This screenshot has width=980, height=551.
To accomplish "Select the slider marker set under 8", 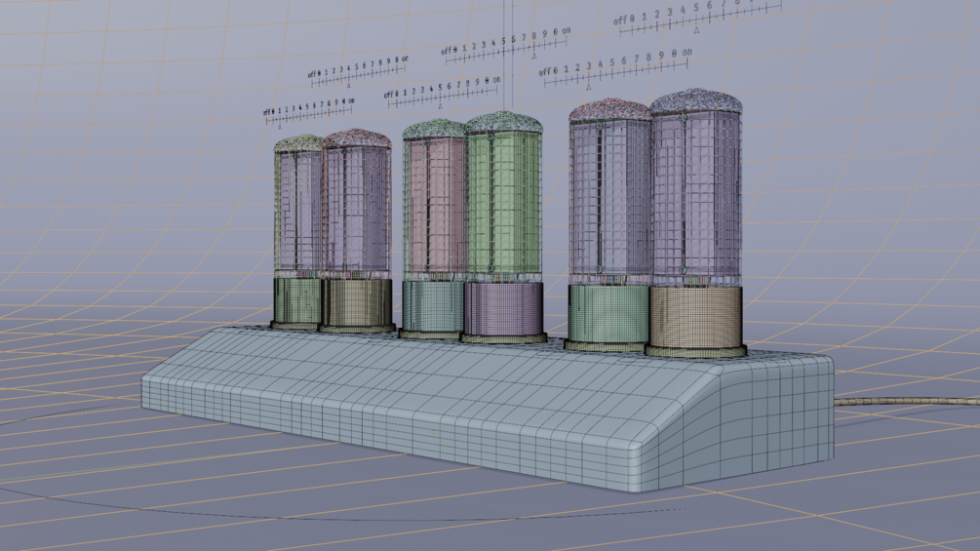I will pyautogui.click(x=534, y=57).
